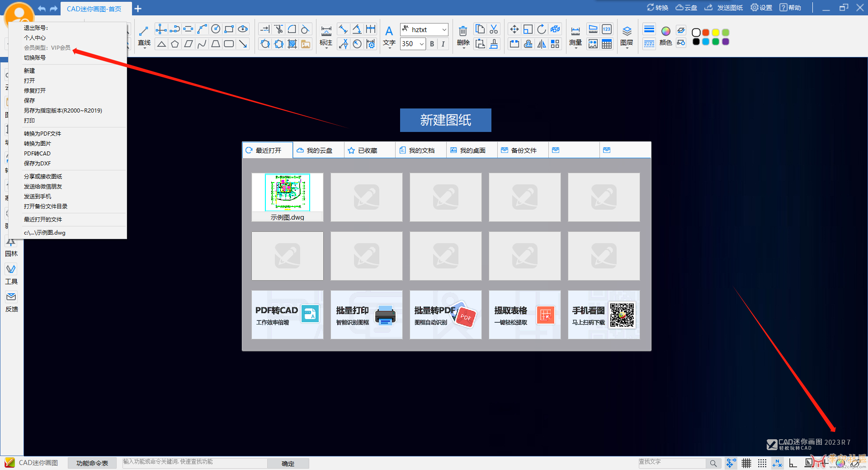This screenshot has height=470, width=868.
Task: Insert a table with the grid icon
Action: click(607, 44)
